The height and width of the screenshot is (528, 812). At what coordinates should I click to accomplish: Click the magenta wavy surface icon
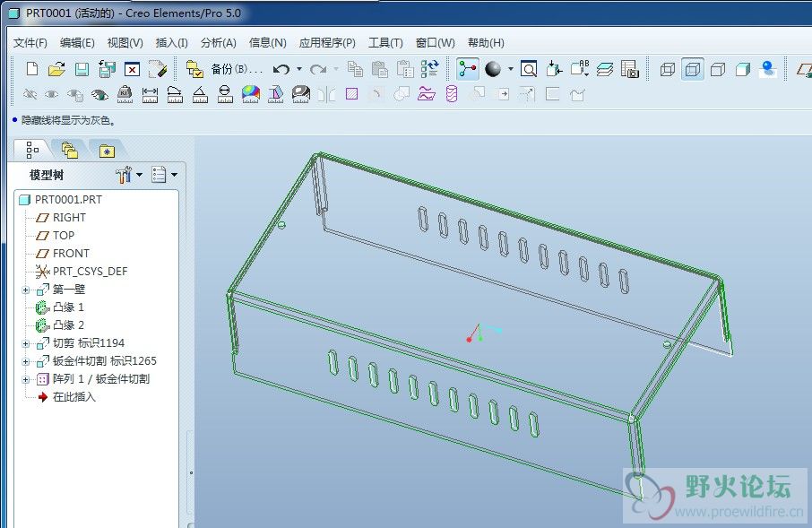[x=427, y=94]
